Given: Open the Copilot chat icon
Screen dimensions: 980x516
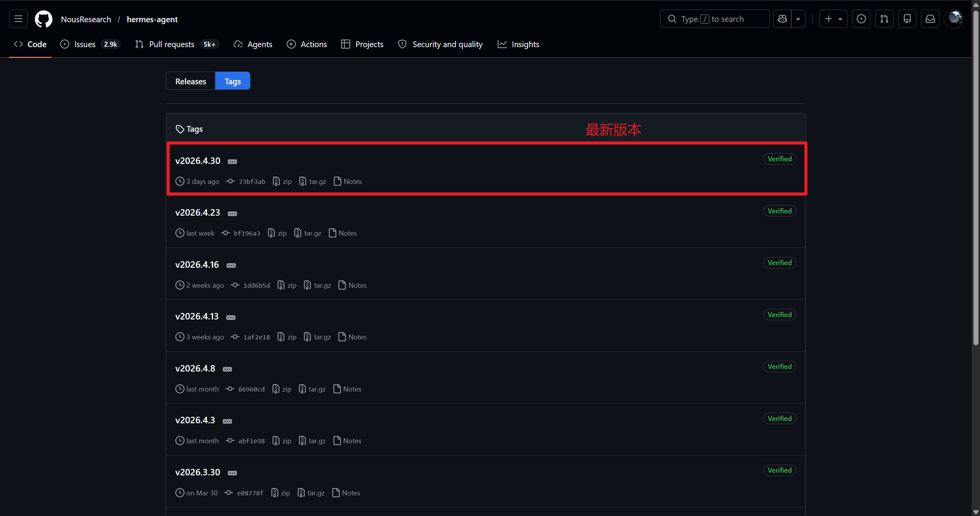Looking at the screenshot, I should 782,19.
